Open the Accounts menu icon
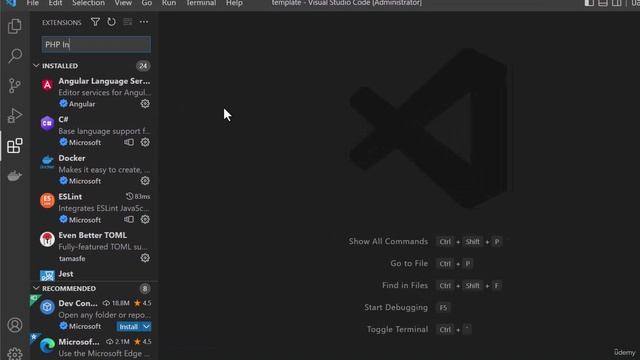The width and height of the screenshot is (640, 360). coord(15,325)
